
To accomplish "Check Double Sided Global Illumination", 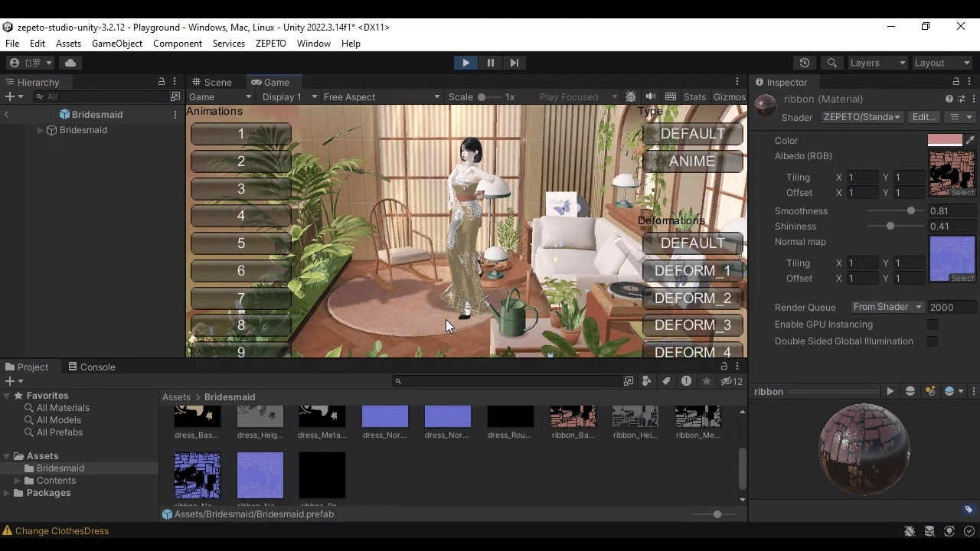I will click(933, 341).
